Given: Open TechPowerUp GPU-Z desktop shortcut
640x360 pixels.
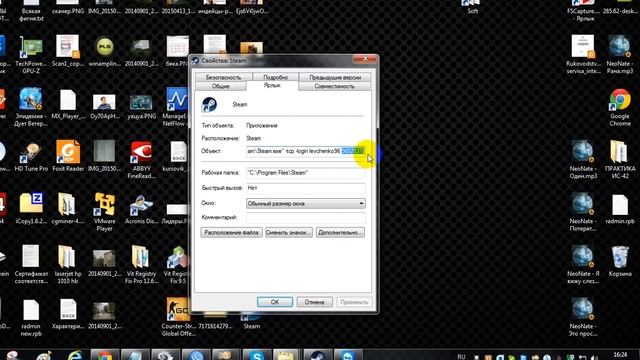Looking at the screenshot, I should 31,55.
